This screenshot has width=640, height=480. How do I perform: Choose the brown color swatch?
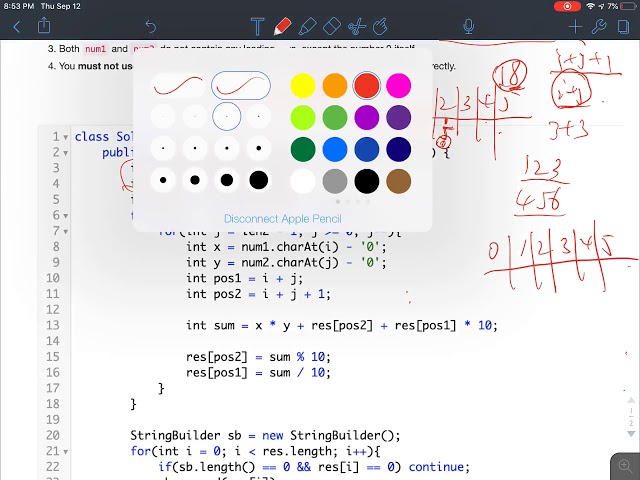click(x=398, y=181)
